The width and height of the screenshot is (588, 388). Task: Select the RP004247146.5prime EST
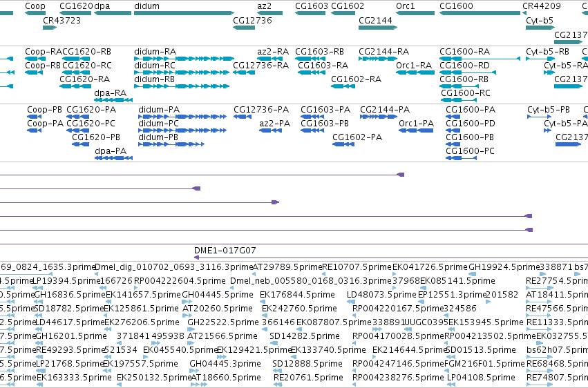354,371
